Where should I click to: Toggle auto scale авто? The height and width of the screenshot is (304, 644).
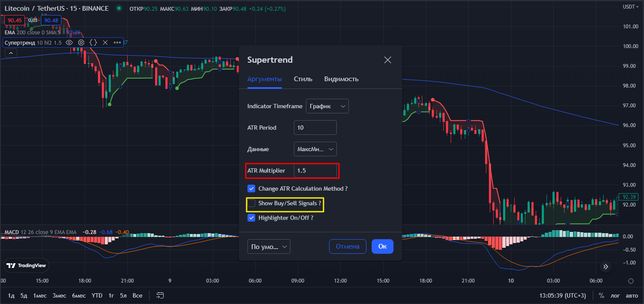(632, 295)
